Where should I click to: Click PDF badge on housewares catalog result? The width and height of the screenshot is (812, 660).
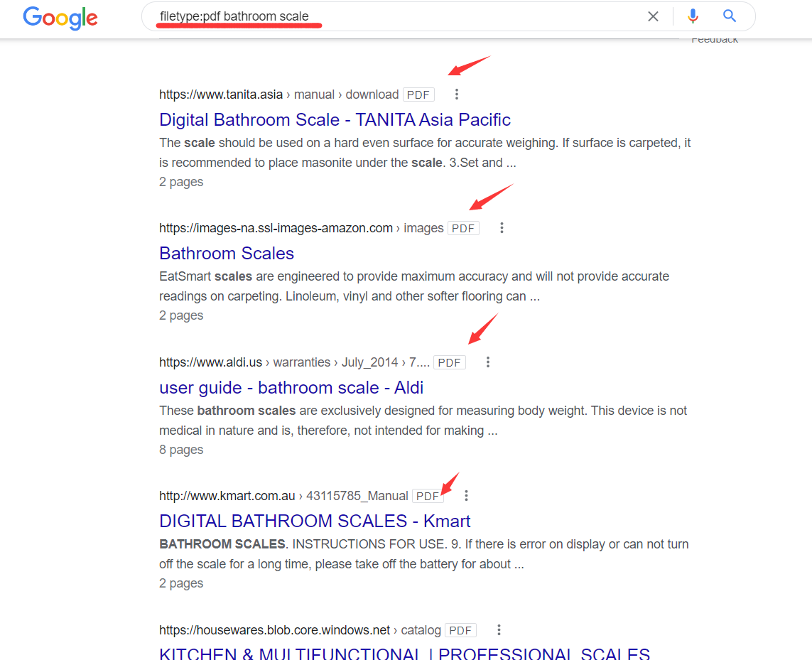(x=460, y=630)
